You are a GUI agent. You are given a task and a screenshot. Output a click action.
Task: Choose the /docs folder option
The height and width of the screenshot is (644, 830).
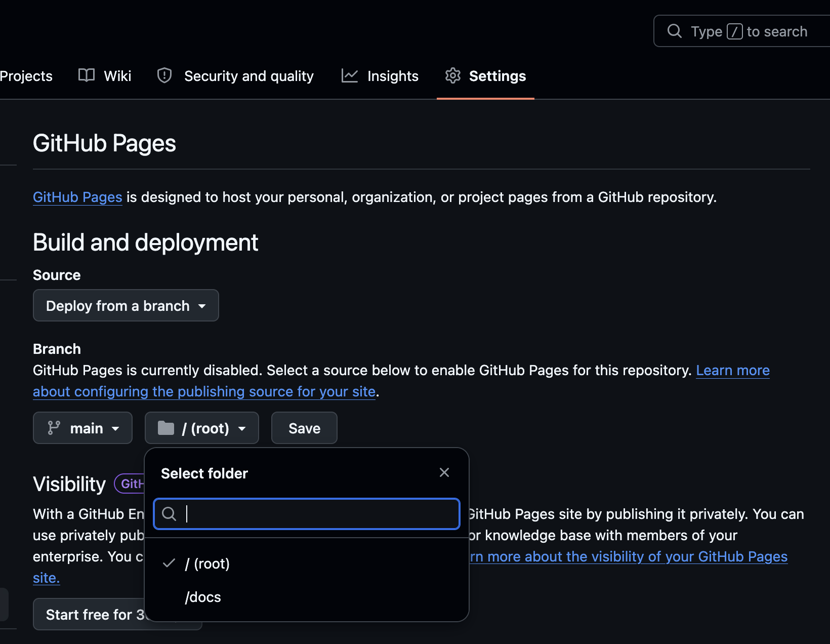click(x=307, y=597)
